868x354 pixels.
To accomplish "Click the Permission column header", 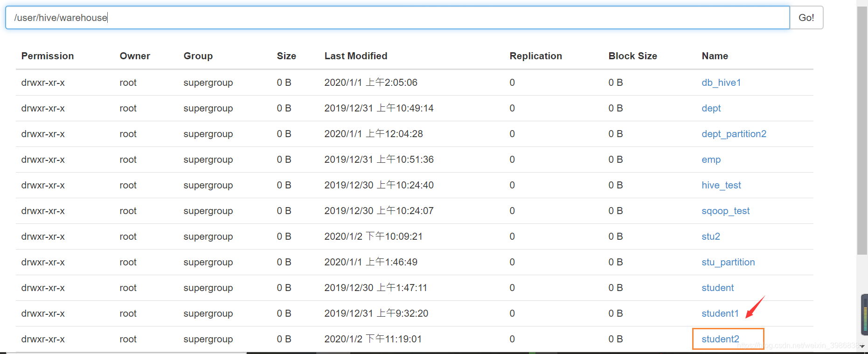I will (x=48, y=56).
